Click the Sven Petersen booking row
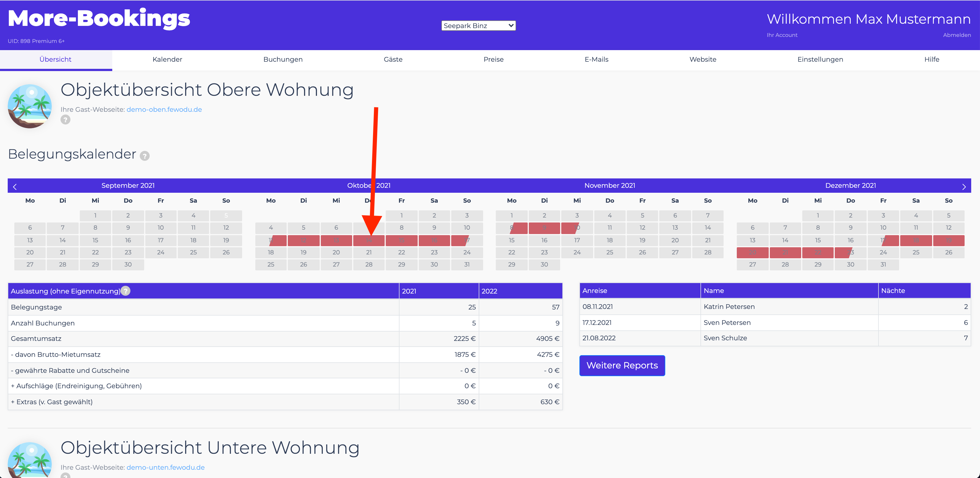The width and height of the screenshot is (980, 478). point(775,323)
